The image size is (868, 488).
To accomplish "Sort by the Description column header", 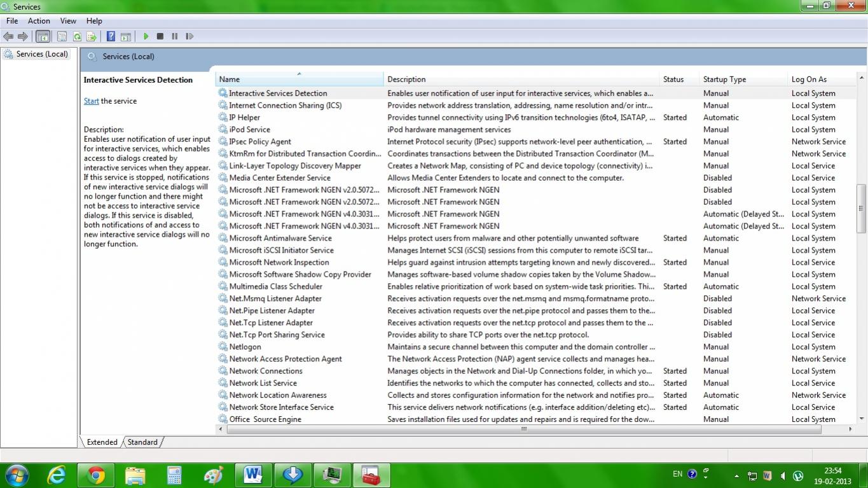I will (521, 80).
